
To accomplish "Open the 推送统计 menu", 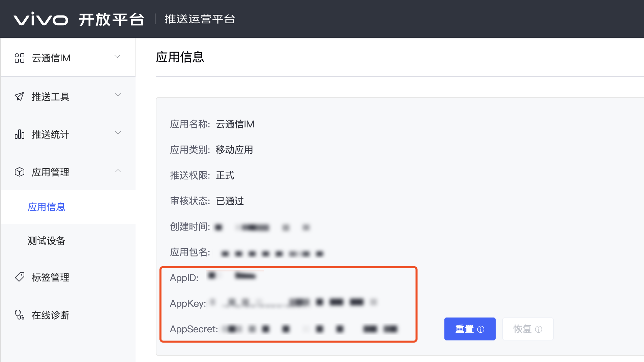I will (68, 134).
